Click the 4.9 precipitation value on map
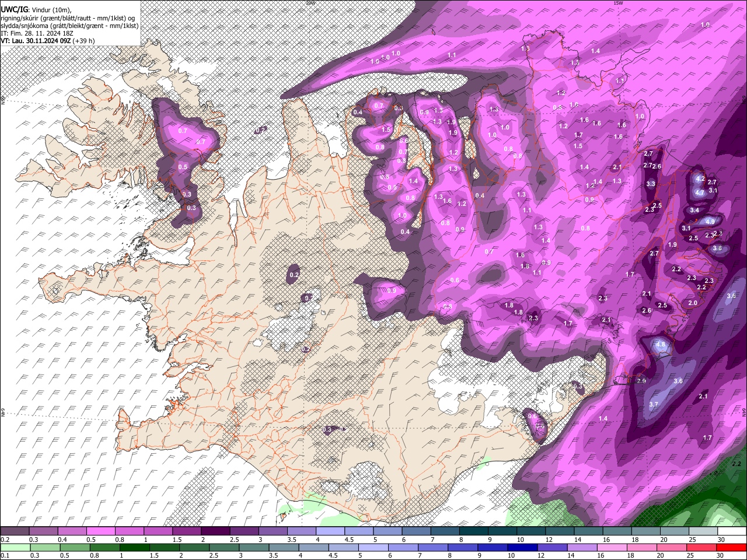747x560 pixels. (x=710, y=222)
